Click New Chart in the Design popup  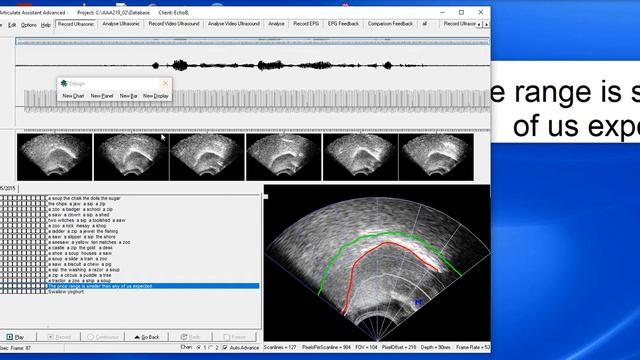point(73,96)
